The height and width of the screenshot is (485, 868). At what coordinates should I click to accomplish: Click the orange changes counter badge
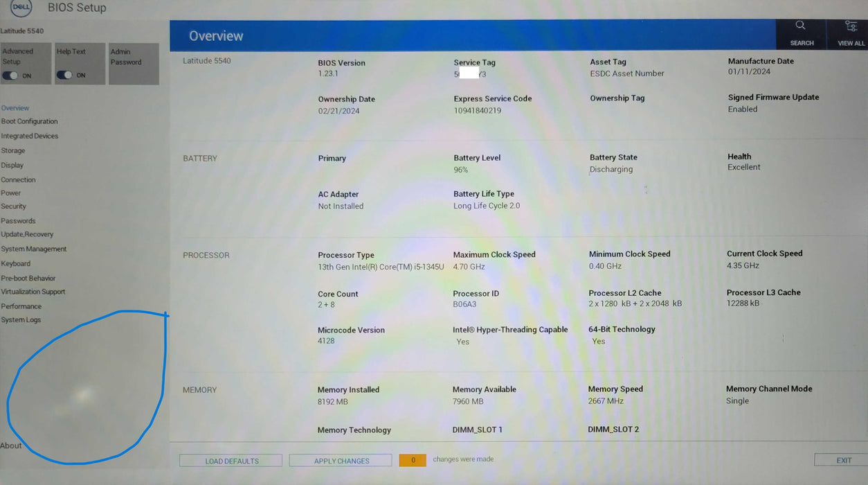[x=413, y=460]
